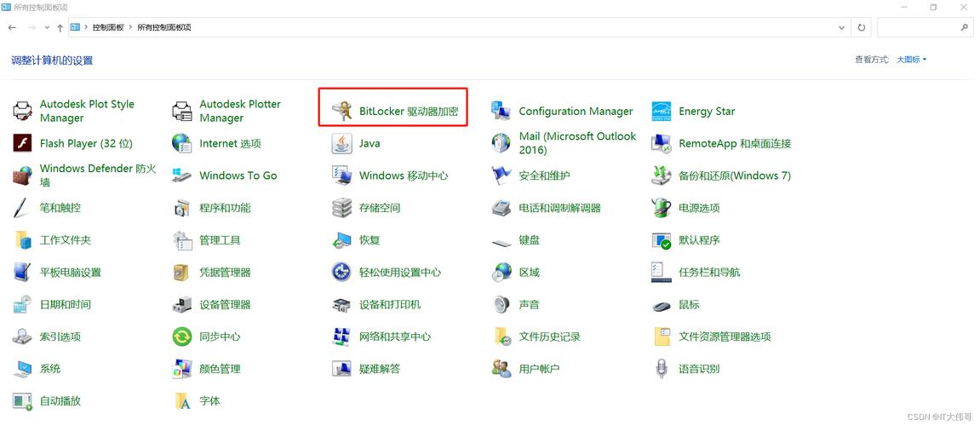Click the Configuration Manager icon
This screenshot has height=426, width=980.
coord(501,112)
